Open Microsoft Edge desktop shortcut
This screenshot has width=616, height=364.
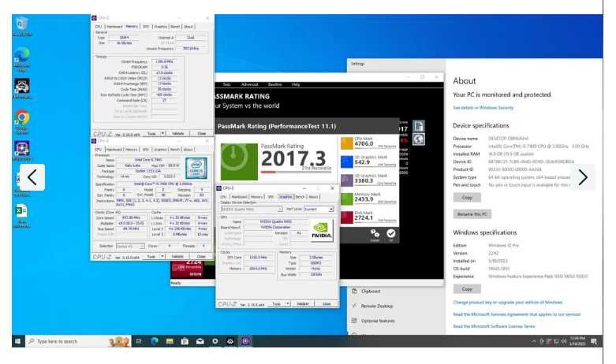click(21, 59)
